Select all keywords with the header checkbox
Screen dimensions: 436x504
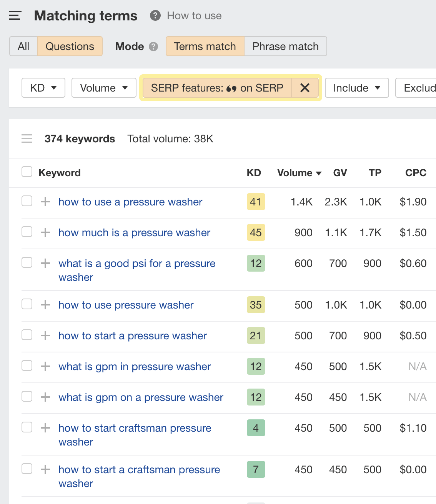coord(27,172)
